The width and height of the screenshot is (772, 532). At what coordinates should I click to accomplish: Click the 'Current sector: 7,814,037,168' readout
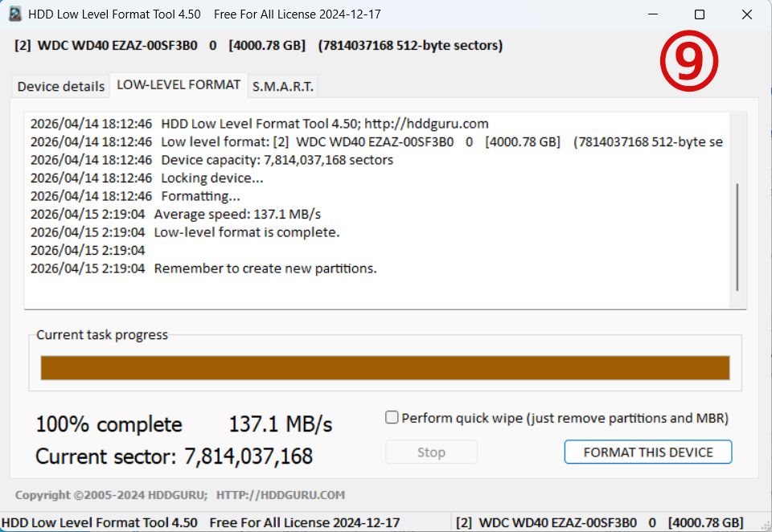174,456
